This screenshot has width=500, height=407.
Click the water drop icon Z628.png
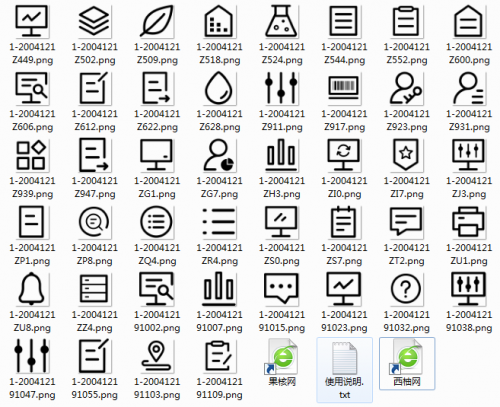pos(219,88)
